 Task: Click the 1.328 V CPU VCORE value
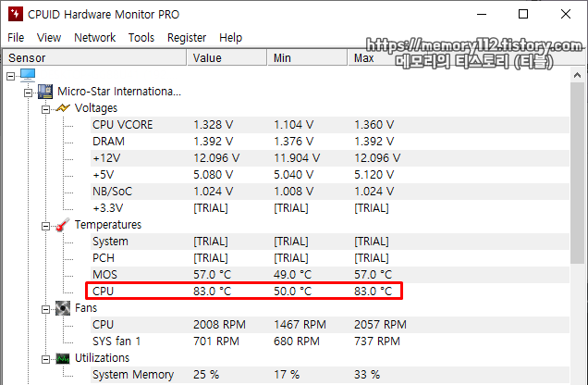pos(213,125)
